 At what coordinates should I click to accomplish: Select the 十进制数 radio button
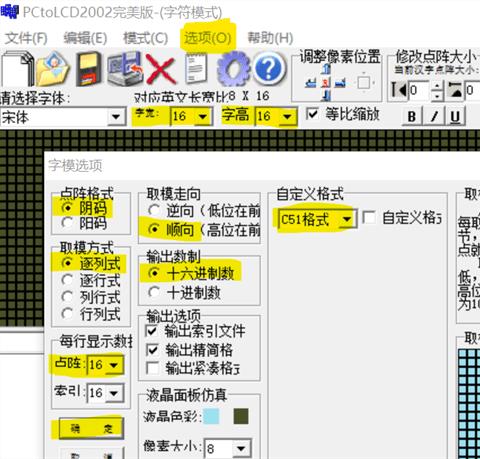click(x=154, y=292)
